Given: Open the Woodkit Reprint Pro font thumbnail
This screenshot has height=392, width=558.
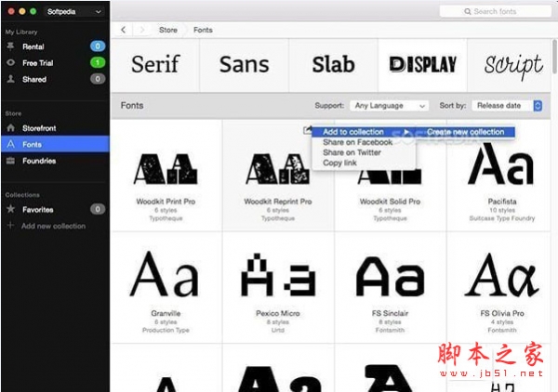Looking at the screenshot, I should [x=278, y=169].
